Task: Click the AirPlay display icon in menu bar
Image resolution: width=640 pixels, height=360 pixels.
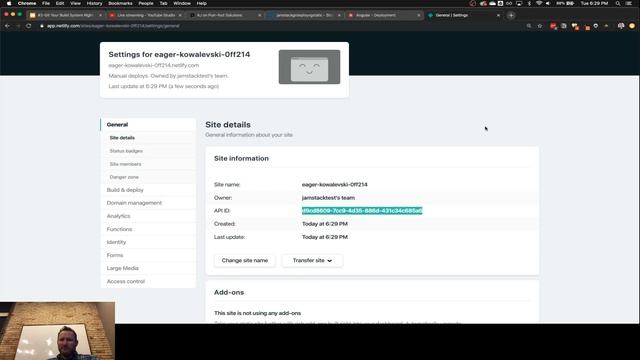Action: pos(519,3)
